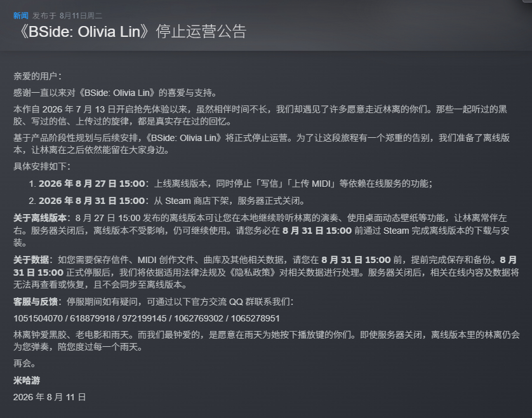This screenshot has width=532, height=418.
Task: Click QQ group number 972199145
Action: 144,318
